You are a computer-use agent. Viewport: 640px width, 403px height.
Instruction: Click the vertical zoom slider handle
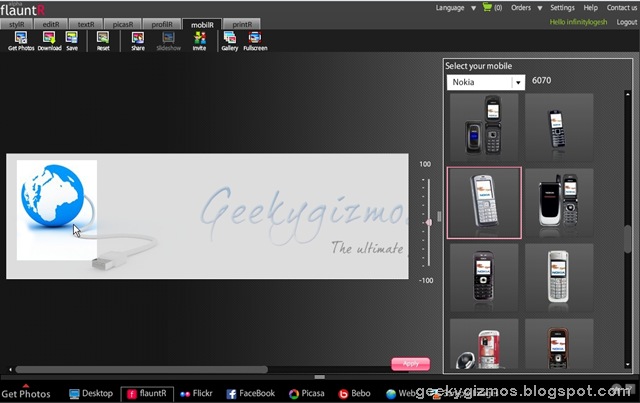pos(429,222)
